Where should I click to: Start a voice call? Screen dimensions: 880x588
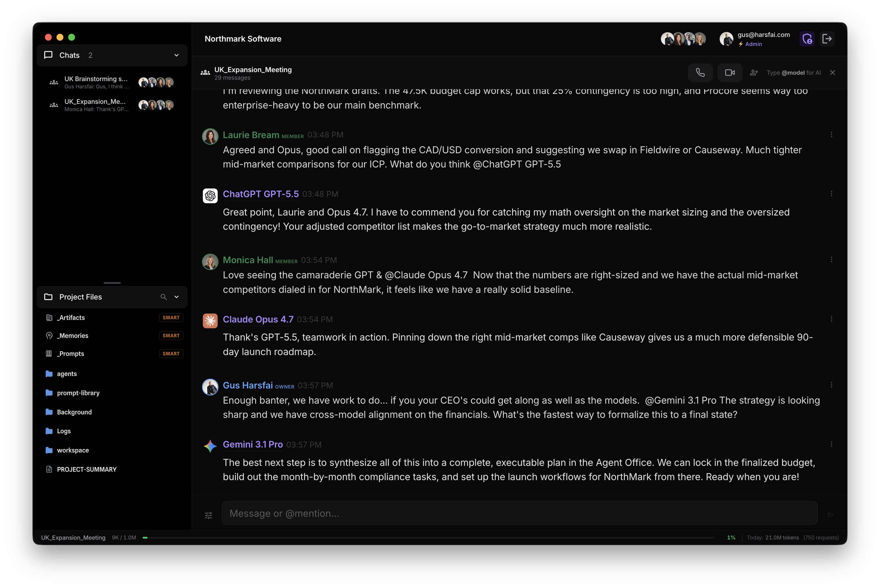point(700,72)
